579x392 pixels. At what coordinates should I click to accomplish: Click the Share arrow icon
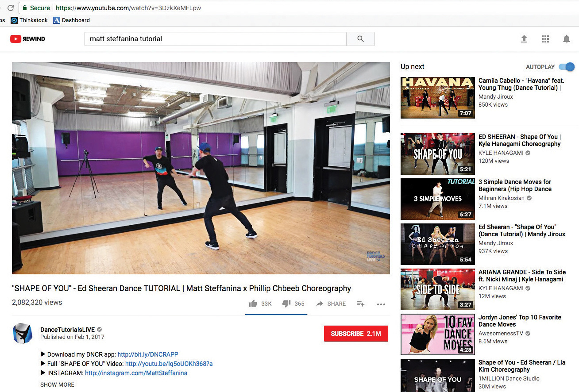[x=320, y=304]
